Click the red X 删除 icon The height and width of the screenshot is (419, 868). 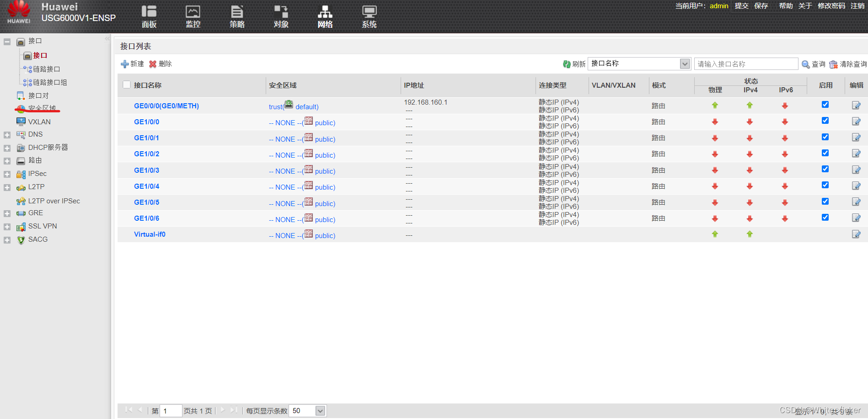pyautogui.click(x=153, y=64)
